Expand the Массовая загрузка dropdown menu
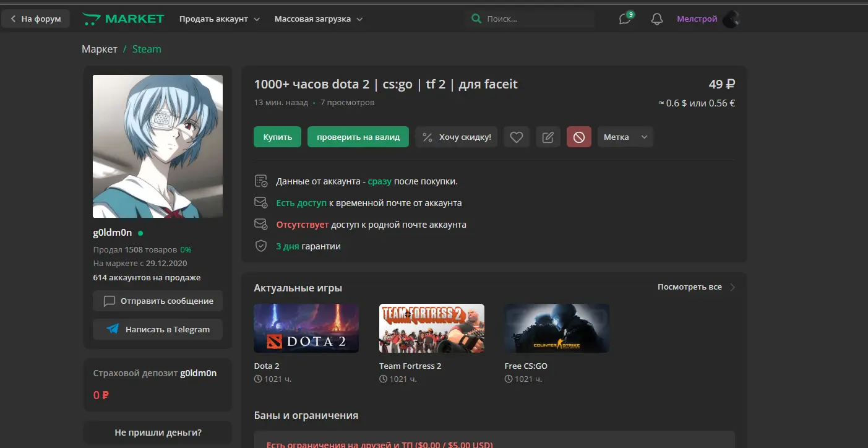The height and width of the screenshot is (448, 868). coord(319,19)
